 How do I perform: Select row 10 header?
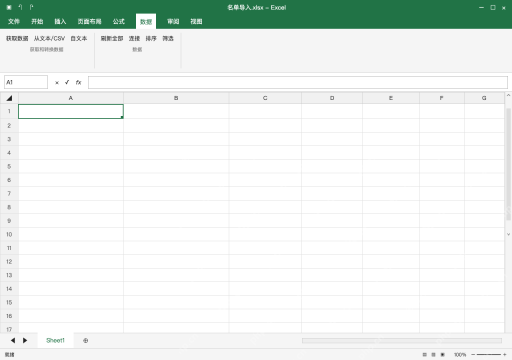[9, 234]
